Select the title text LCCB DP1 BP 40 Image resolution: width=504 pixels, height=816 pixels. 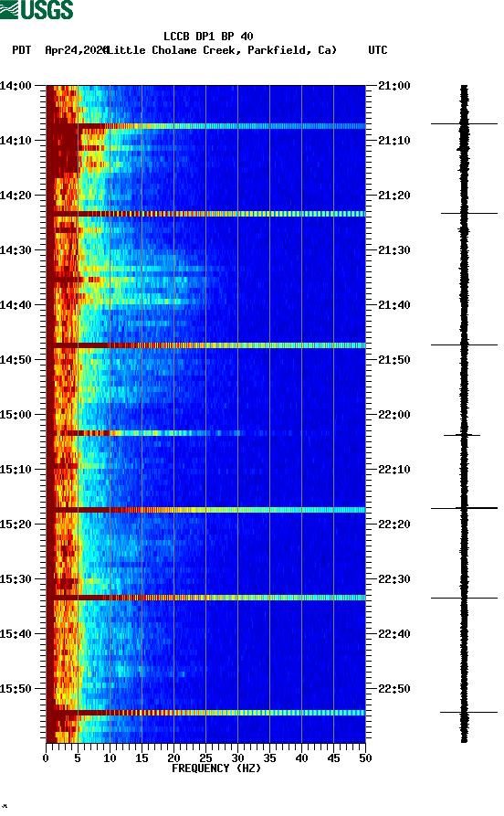(x=208, y=37)
